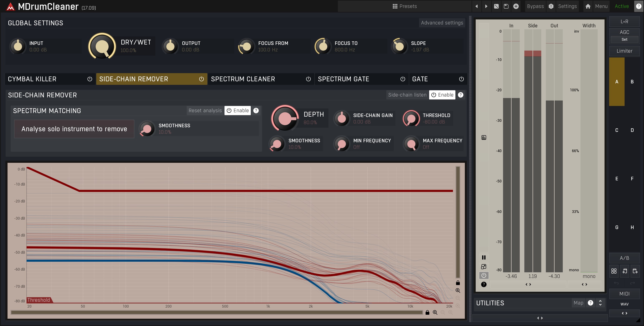Screen dimensions: 644x326
Task: Click collapse arrows below In/Side/Out meters
Action: click(528, 284)
